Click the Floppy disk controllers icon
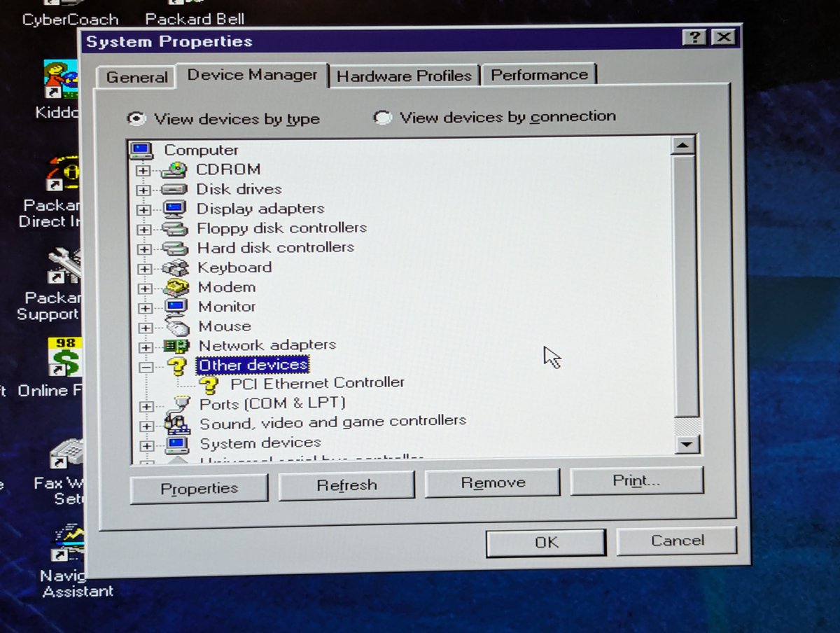The width and height of the screenshot is (840, 633). [174, 228]
